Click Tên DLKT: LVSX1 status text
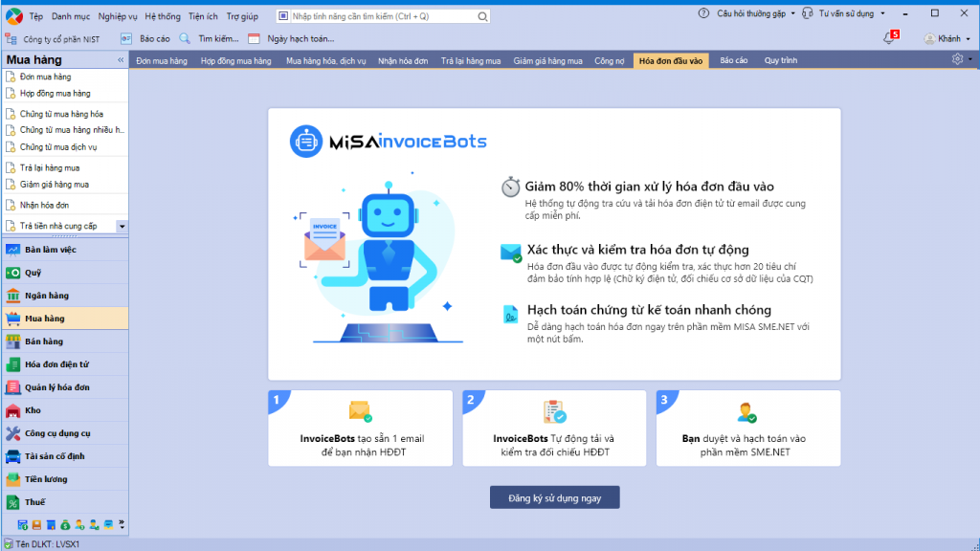980x551 pixels. click(x=48, y=544)
